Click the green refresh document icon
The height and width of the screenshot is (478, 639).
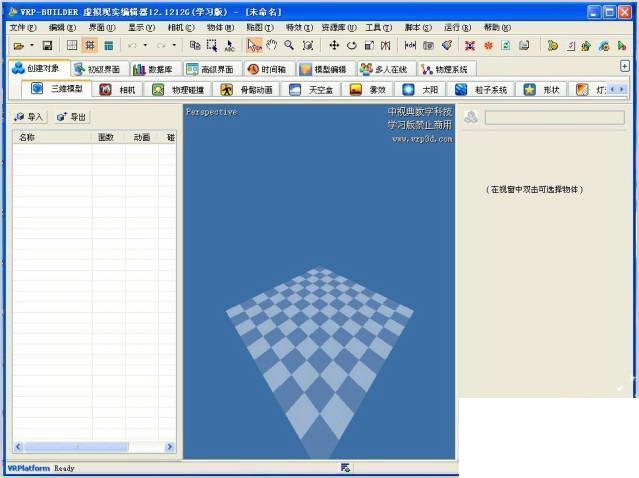[x=506, y=45]
